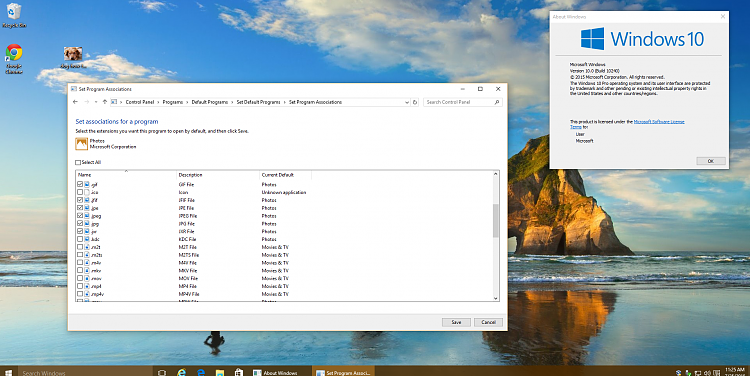Expand the chevron after Default Programs in the breadcrumb
Viewport: 750px width, 376px height.
pos(232,102)
